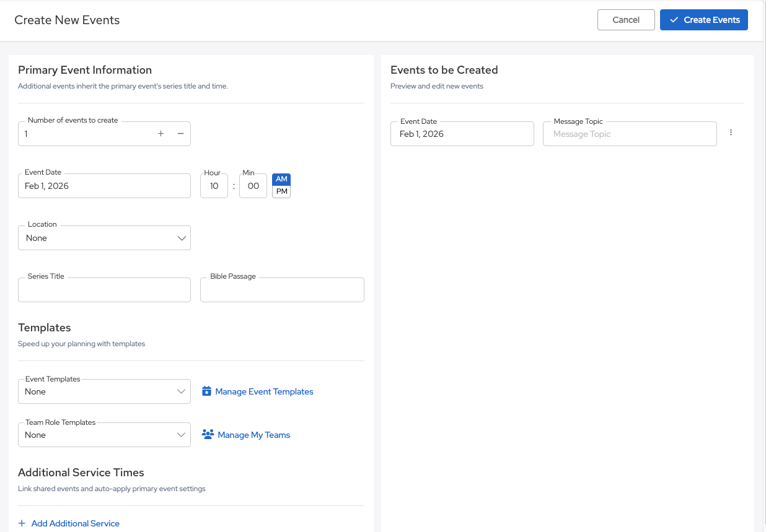Screen dimensions: 766x532
Task: Click the Create Events button
Action: click(x=703, y=20)
